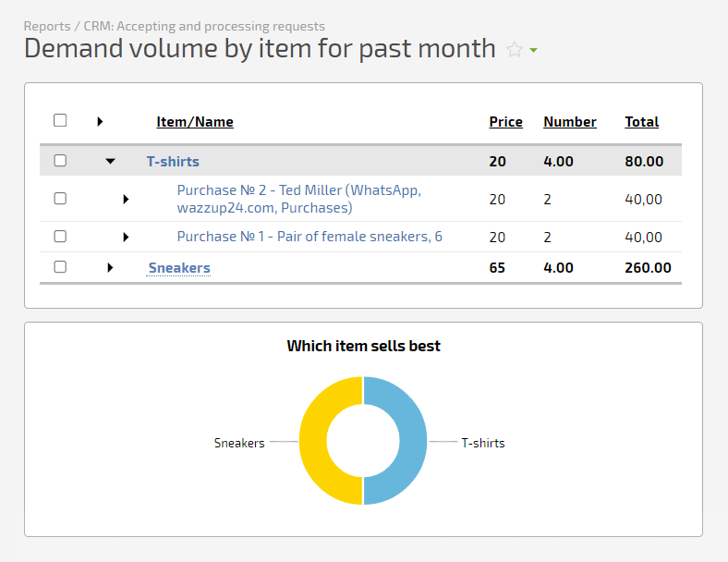Viewport: 728px width, 562px height.
Task: Expand the Sneakers group
Action: click(x=110, y=267)
